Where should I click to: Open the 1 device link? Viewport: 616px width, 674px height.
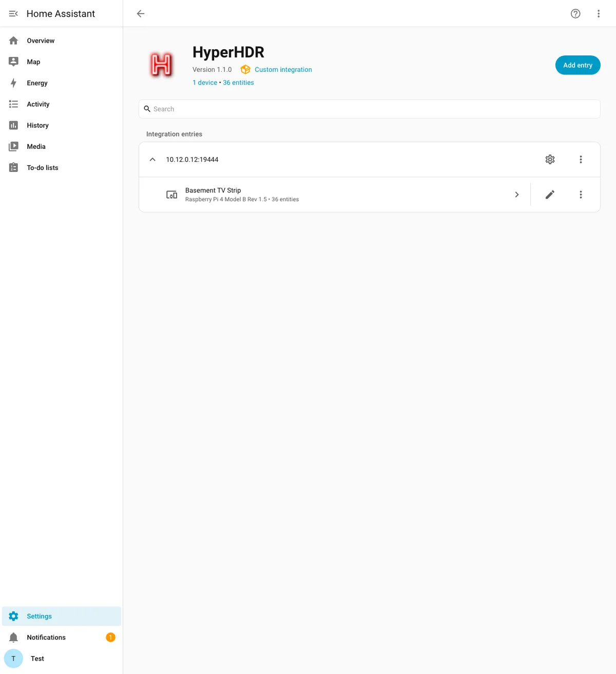(x=205, y=83)
